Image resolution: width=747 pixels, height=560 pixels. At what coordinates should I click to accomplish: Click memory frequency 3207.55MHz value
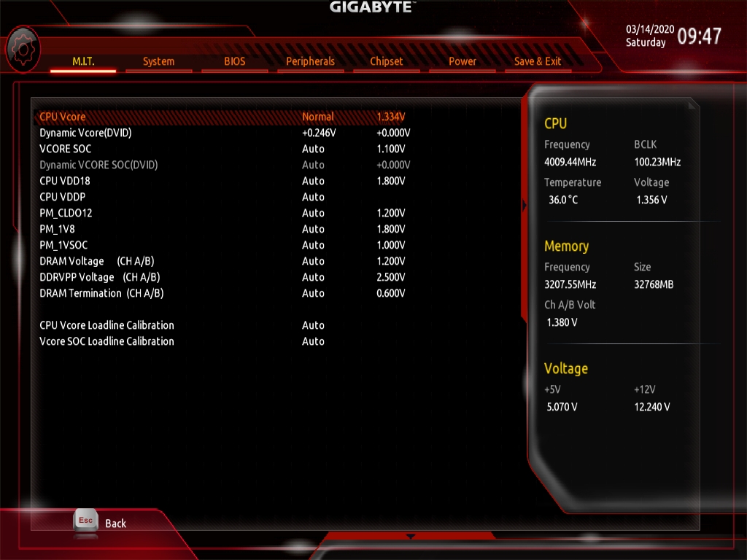(570, 284)
